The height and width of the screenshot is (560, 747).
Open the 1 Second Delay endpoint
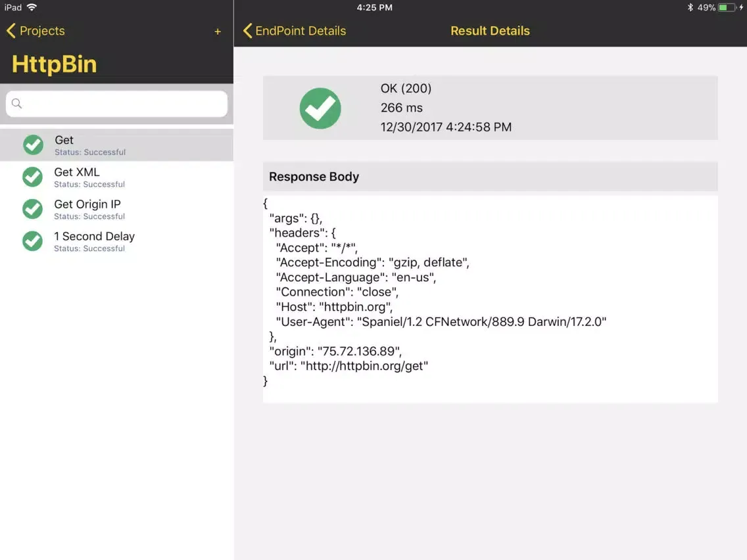click(x=117, y=241)
